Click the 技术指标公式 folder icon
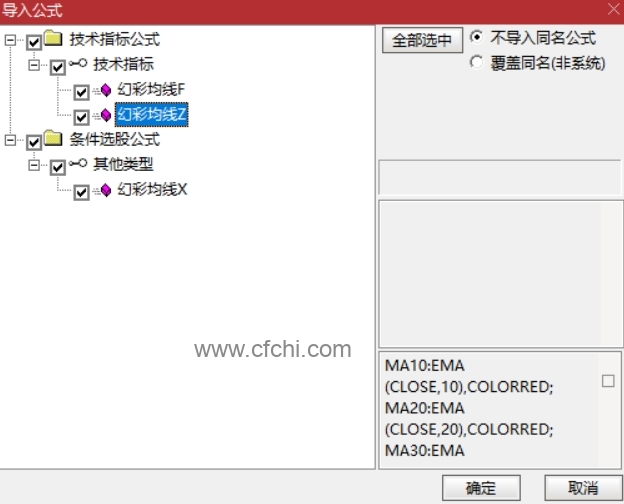Image resolution: width=624 pixels, height=504 pixels. point(53,38)
